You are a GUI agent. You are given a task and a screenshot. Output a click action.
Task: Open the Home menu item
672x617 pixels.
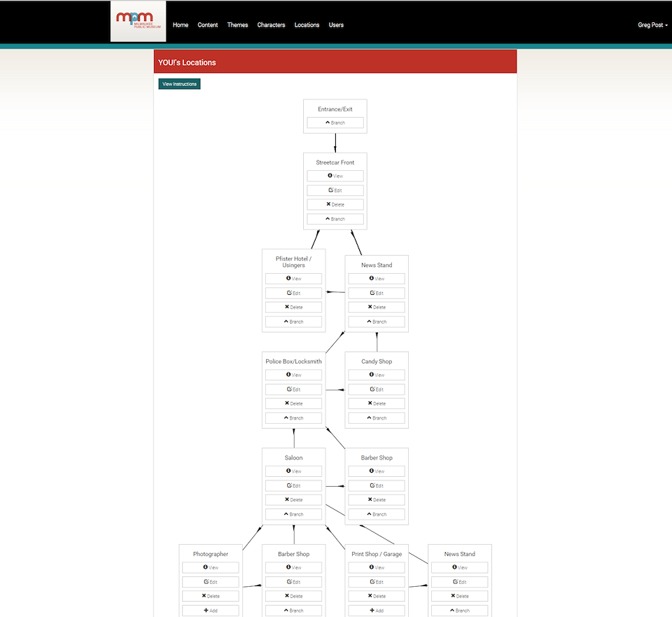point(181,25)
